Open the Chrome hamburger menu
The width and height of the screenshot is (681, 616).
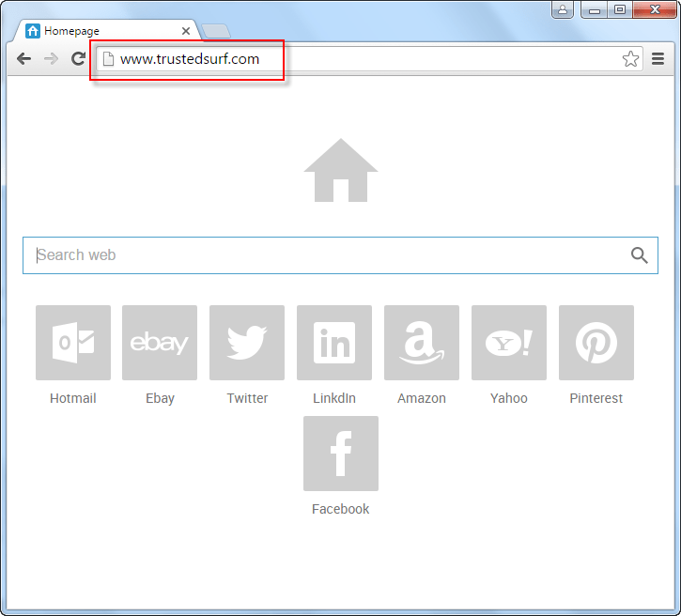(658, 58)
